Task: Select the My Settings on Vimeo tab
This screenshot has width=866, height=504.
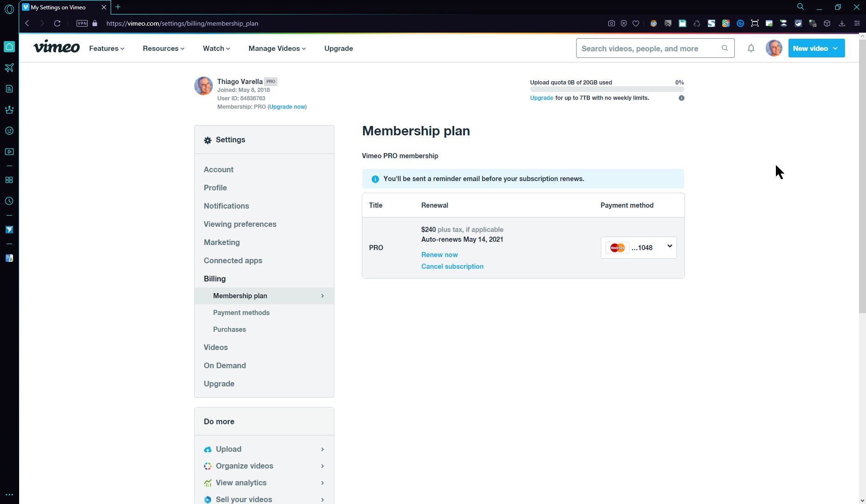Action: point(65,7)
